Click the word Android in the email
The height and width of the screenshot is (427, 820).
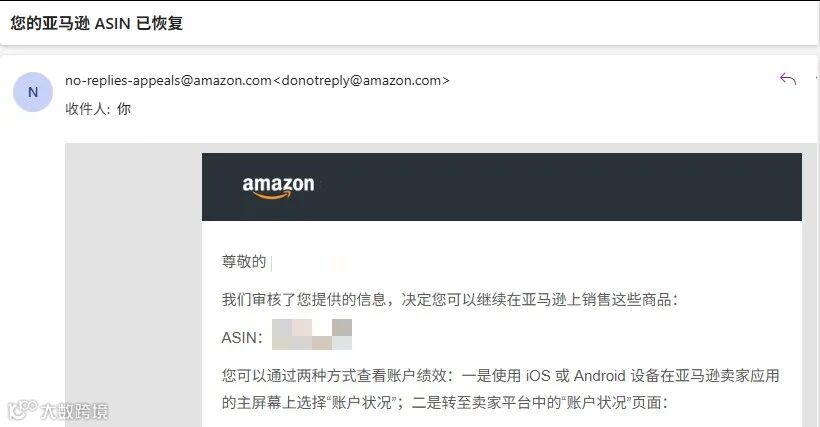point(600,376)
